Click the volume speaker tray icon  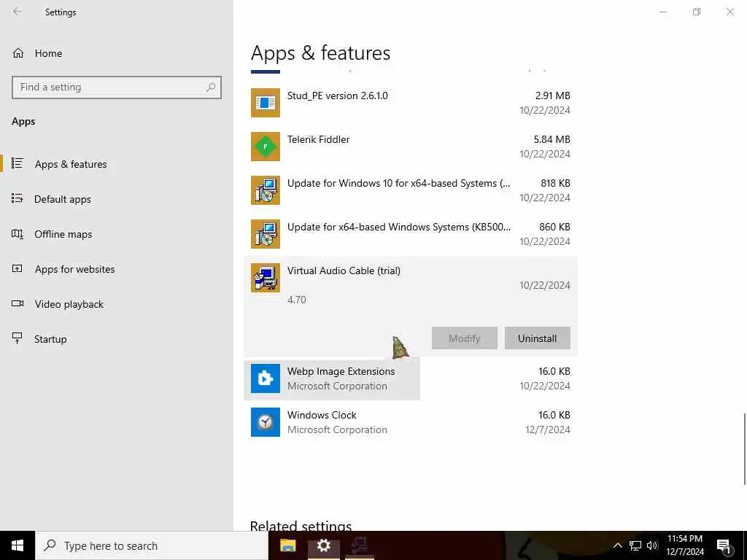click(652, 545)
